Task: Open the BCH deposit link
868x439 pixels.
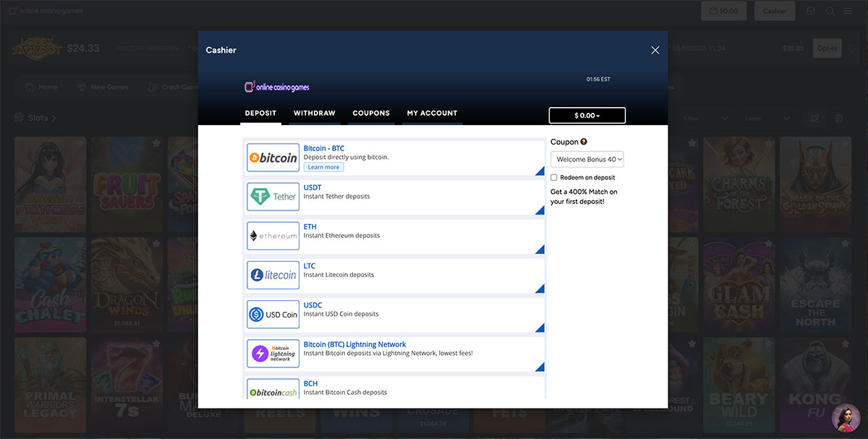Action: tap(310, 383)
